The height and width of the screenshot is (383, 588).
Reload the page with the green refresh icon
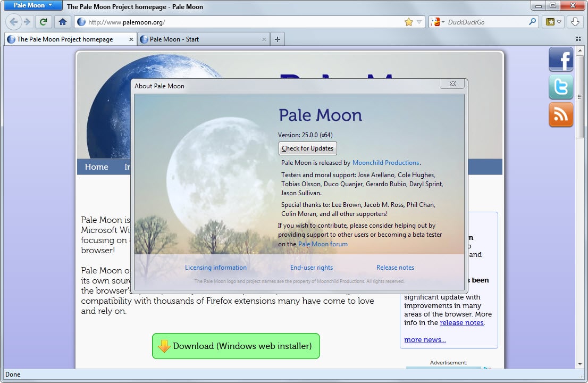[x=44, y=22]
